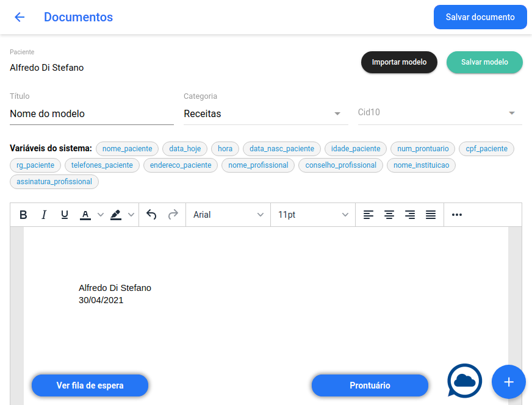Toggle bold formatting

click(x=23, y=215)
